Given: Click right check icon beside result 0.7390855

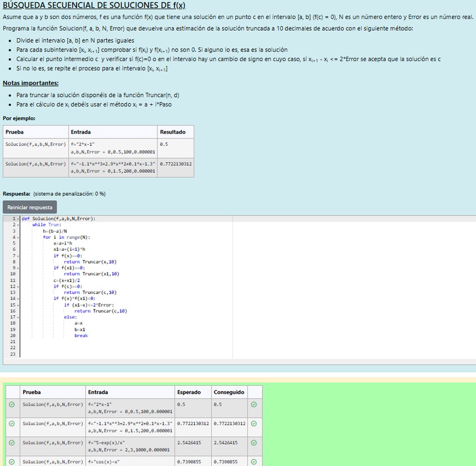Looking at the screenshot, I should 254,462.
